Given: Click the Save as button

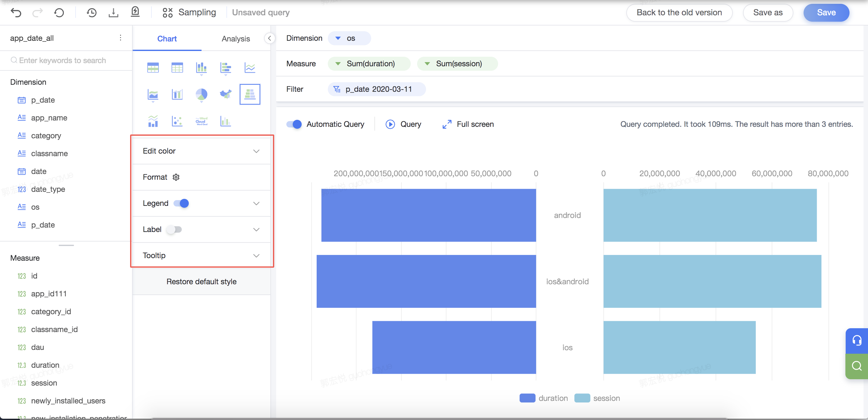Looking at the screenshot, I should coord(768,13).
